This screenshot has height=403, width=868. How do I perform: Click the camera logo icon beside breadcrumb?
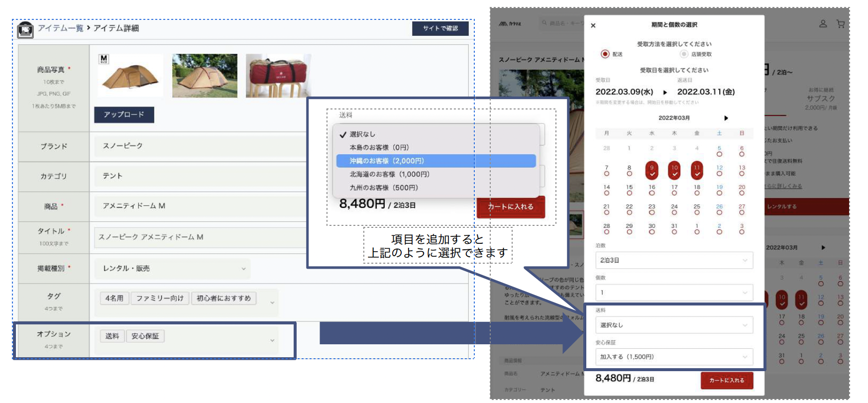[25, 30]
